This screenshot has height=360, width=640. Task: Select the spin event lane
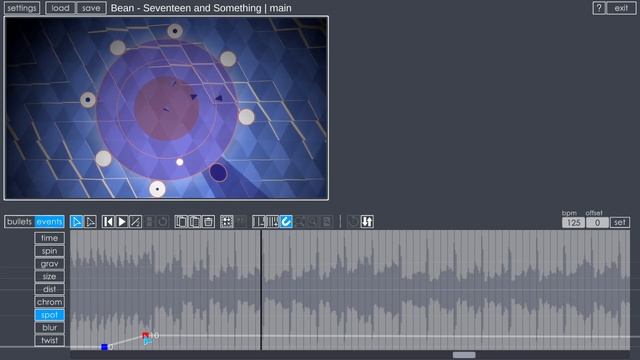[49, 251]
